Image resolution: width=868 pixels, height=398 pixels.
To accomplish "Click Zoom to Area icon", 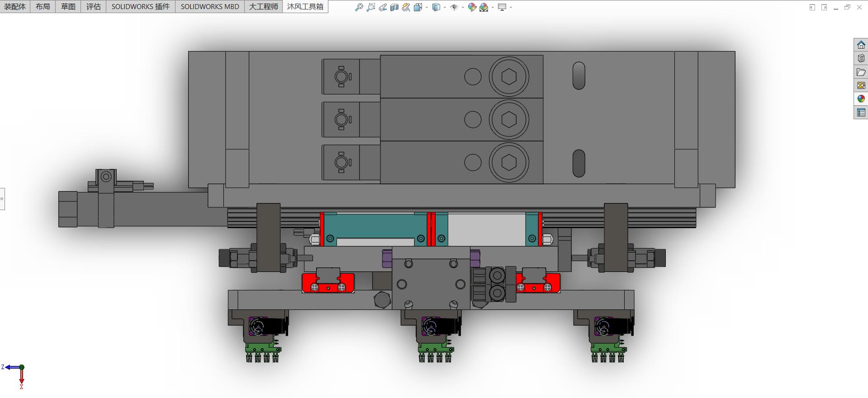I will pyautogui.click(x=371, y=7).
